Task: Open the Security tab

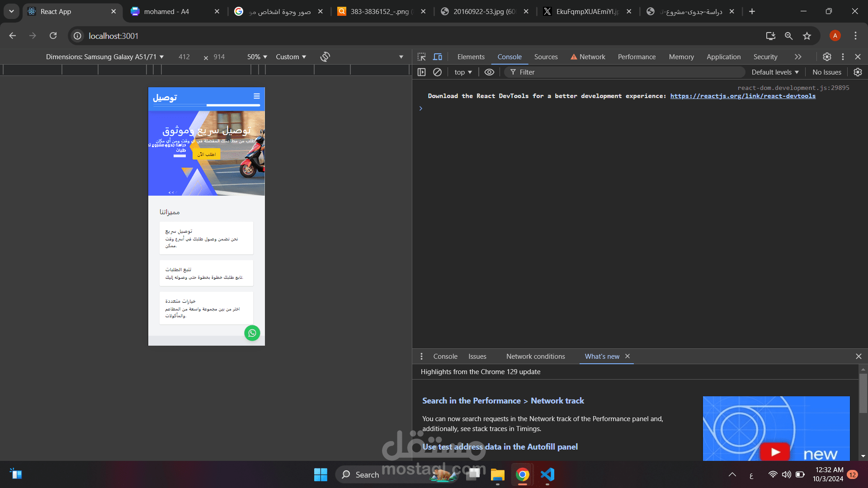Action: (765, 57)
